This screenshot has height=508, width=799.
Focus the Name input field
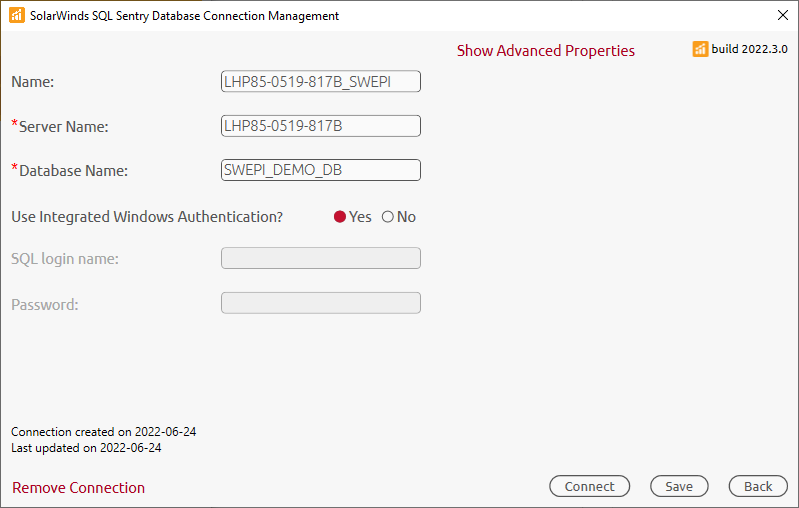[x=320, y=81]
